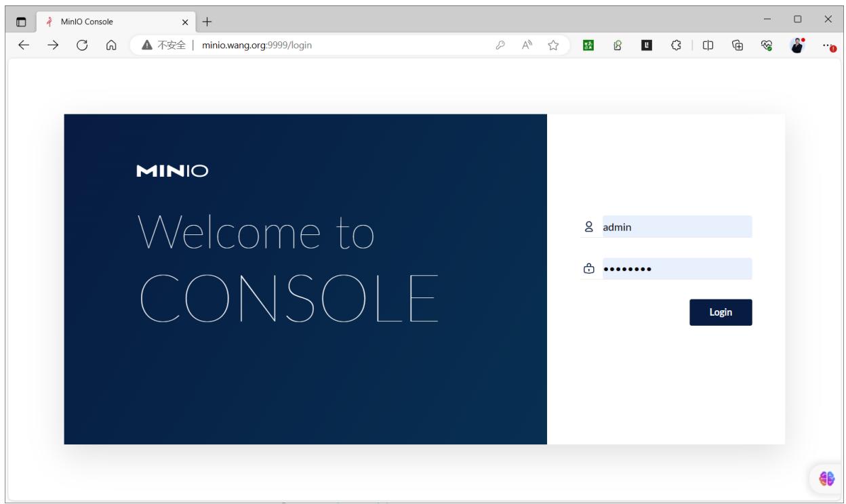The height and width of the screenshot is (504, 846).
Task: Focus the admin username field
Action: point(677,227)
